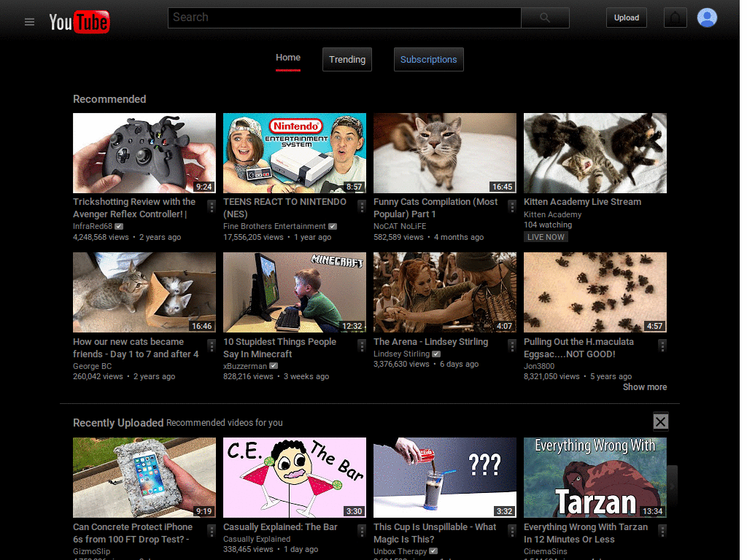Open options menu for Casually Explained: The Bar

pyautogui.click(x=362, y=531)
